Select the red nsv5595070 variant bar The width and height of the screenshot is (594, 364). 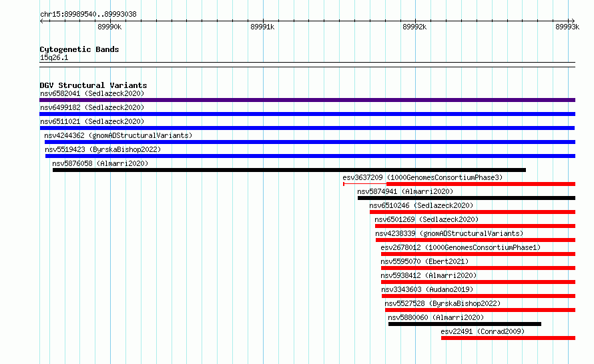point(478,268)
